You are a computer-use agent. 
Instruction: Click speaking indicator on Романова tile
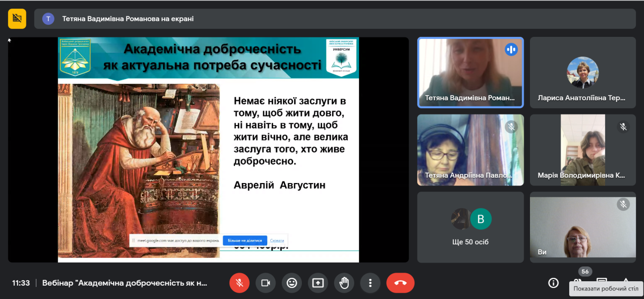coord(511,49)
